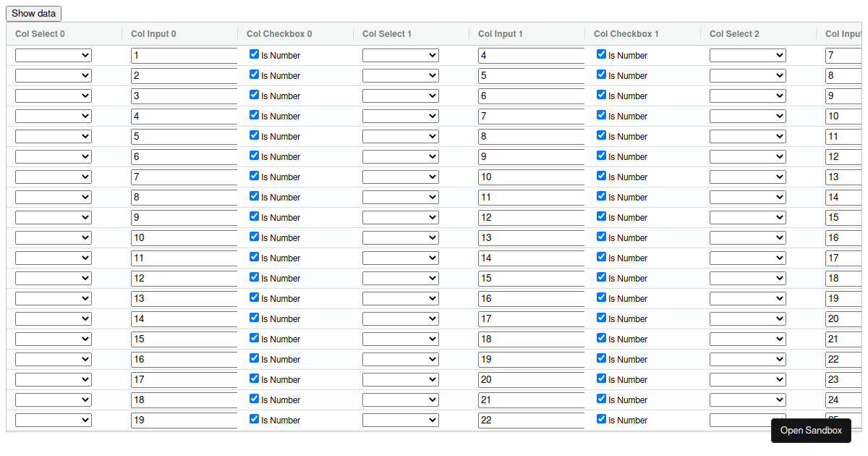Screen dimensions: 868x456
Task: Expand the Col Select 1 dropdown in the top row
Action: 400,55
